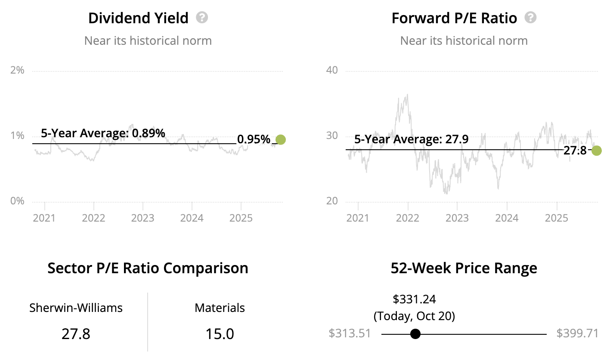
Task: Click the Sector P/E Ratio Comparison heading
Action: coord(148,268)
